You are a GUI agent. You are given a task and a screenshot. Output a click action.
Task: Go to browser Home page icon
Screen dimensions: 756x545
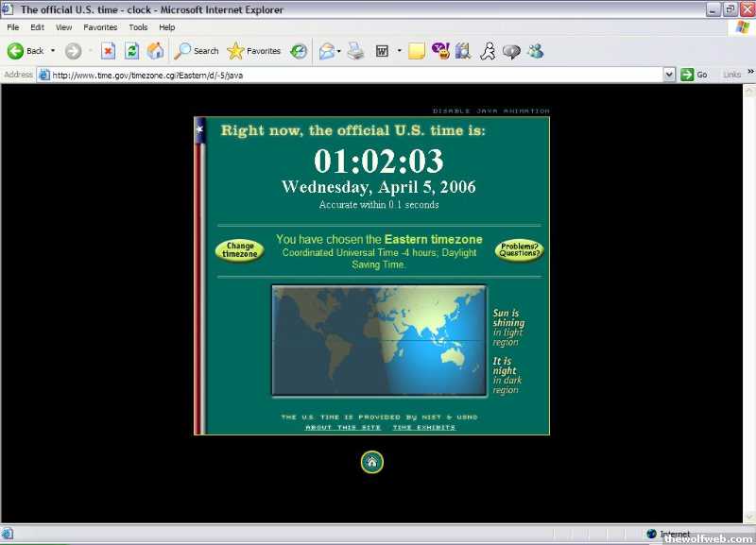(155, 51)
